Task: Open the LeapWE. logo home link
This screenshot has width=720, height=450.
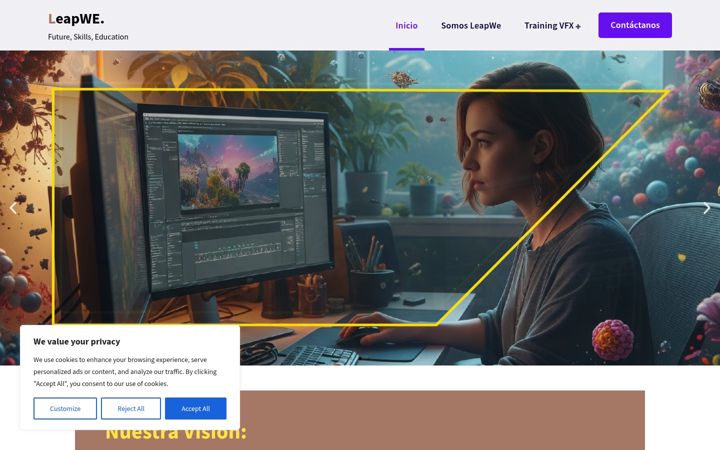Action: (x=76, y=19)
